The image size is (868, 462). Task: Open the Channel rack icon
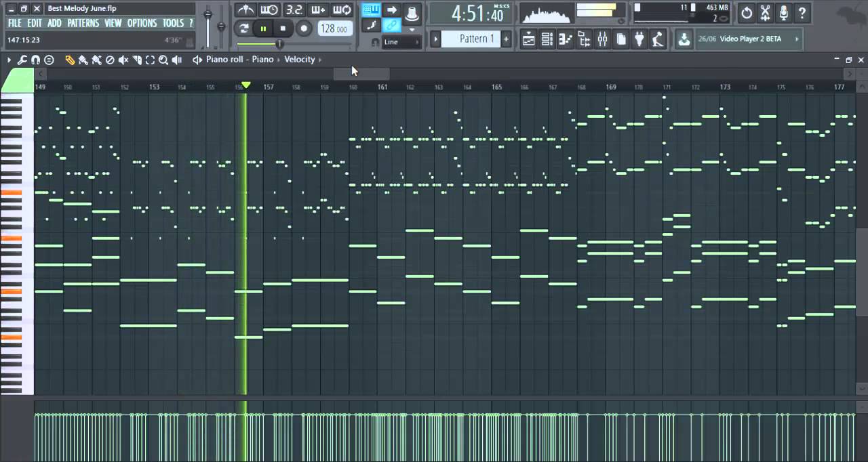547,39
